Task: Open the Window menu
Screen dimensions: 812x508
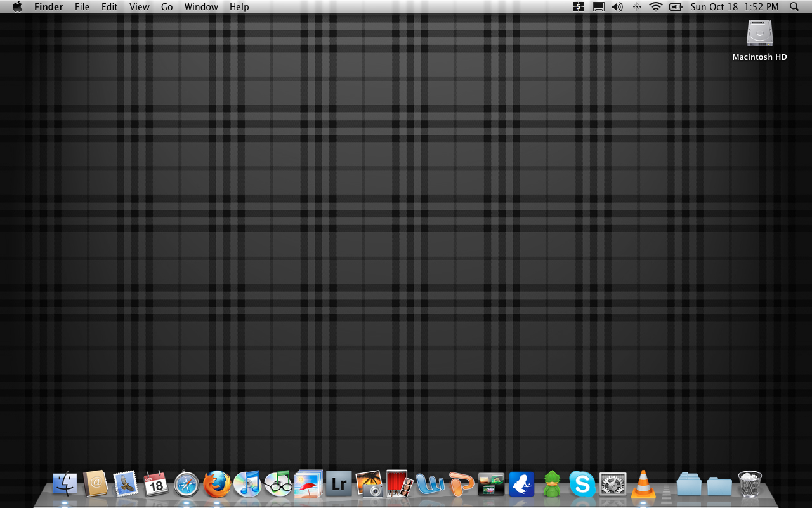Action: [x=201, y=7]
